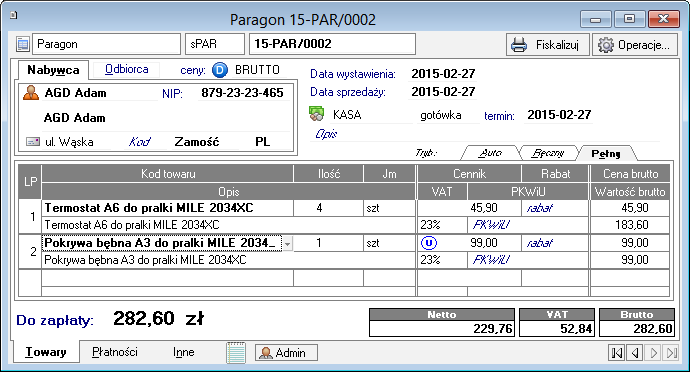Click the PKWiU link in row 1
This screenshot has width=690, height=372.
(491, 225)
